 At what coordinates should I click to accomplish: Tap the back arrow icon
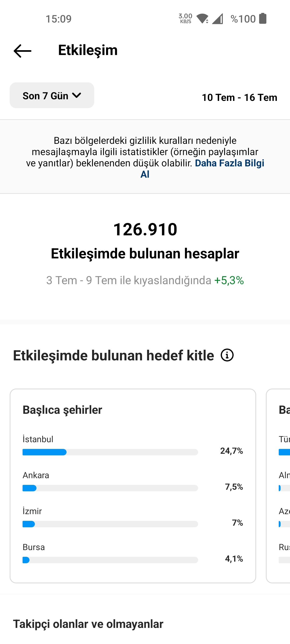point(23,51)
